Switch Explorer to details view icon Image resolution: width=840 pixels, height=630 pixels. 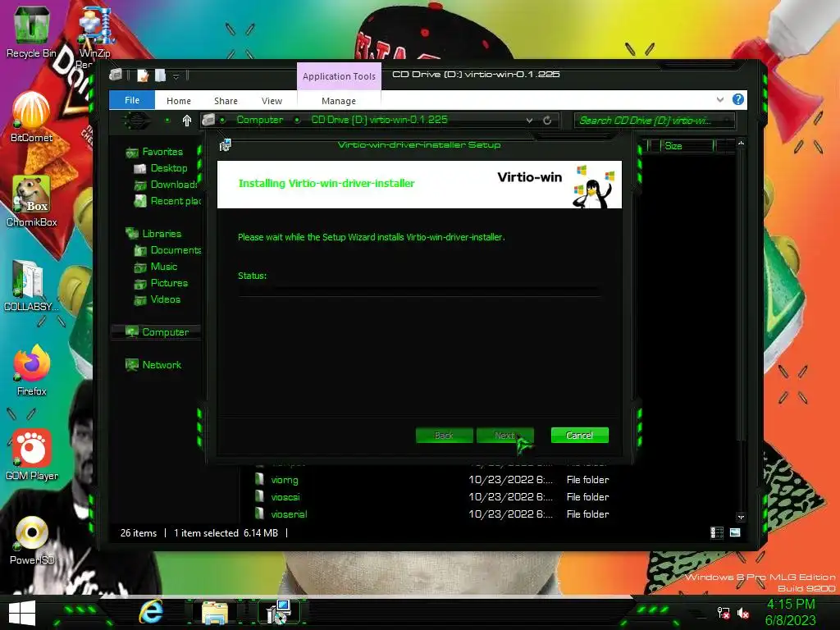tap(717, 532)
